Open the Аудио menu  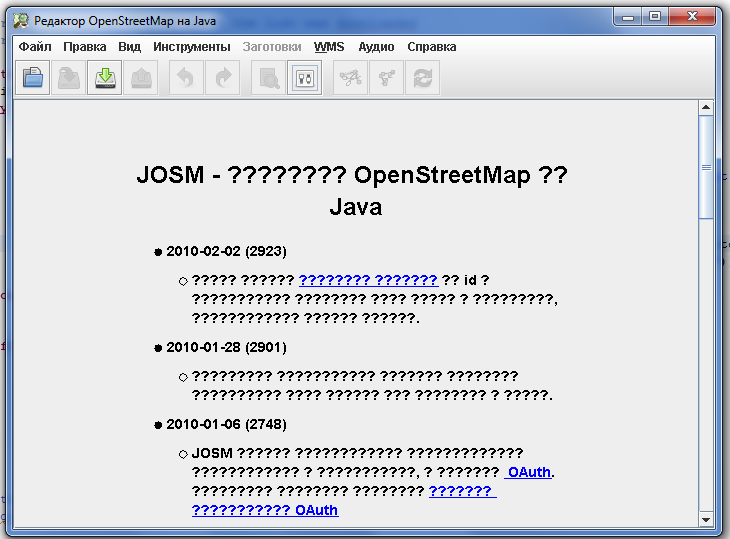pos(376,47)
